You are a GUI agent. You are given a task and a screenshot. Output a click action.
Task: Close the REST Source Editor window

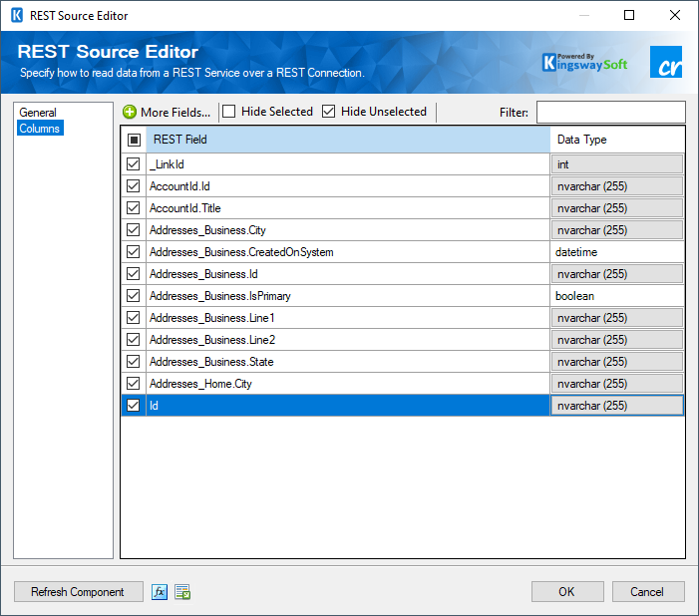675,15
